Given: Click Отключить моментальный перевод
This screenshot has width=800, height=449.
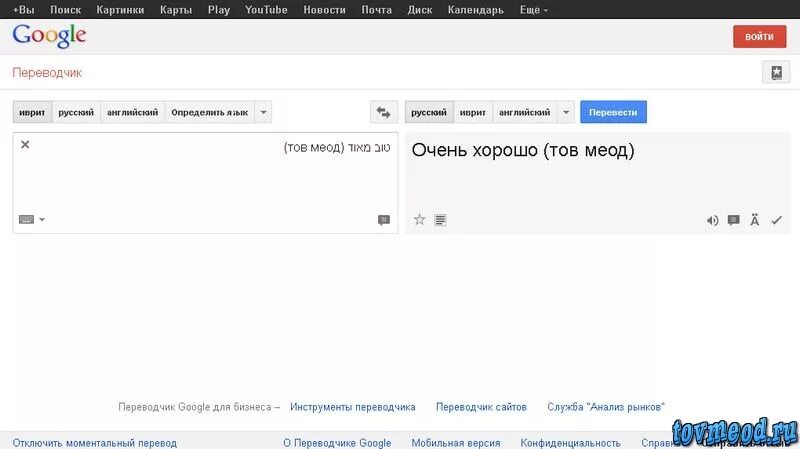Looking at the screenshot, I should pyautogui.click(x=95, y=443).
